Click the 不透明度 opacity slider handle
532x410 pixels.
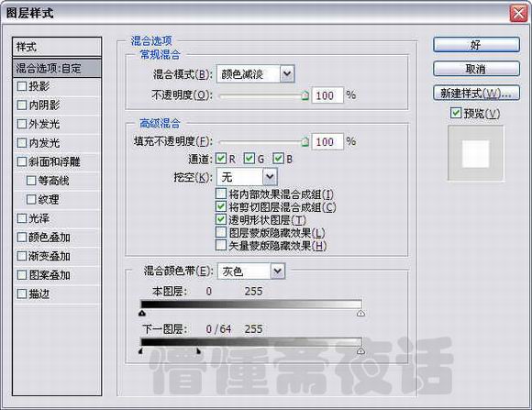pyautogui.click(x=305, y=95)
